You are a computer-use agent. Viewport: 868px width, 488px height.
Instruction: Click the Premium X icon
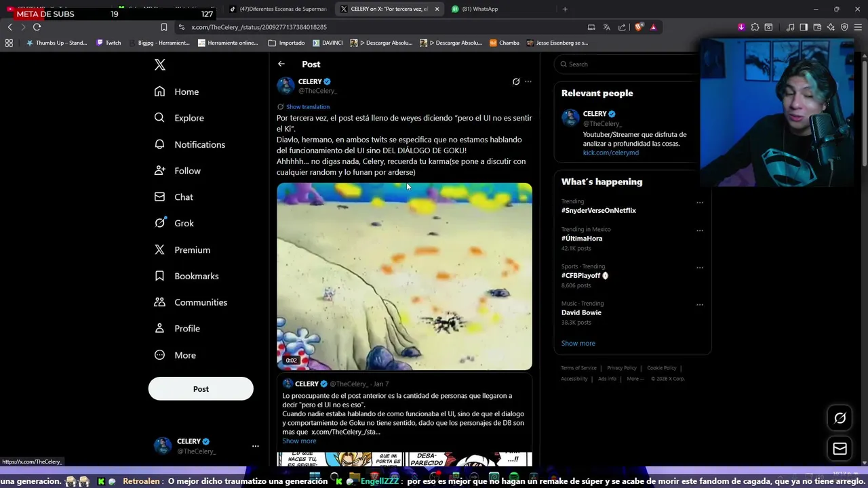click(x=159, y=249)
